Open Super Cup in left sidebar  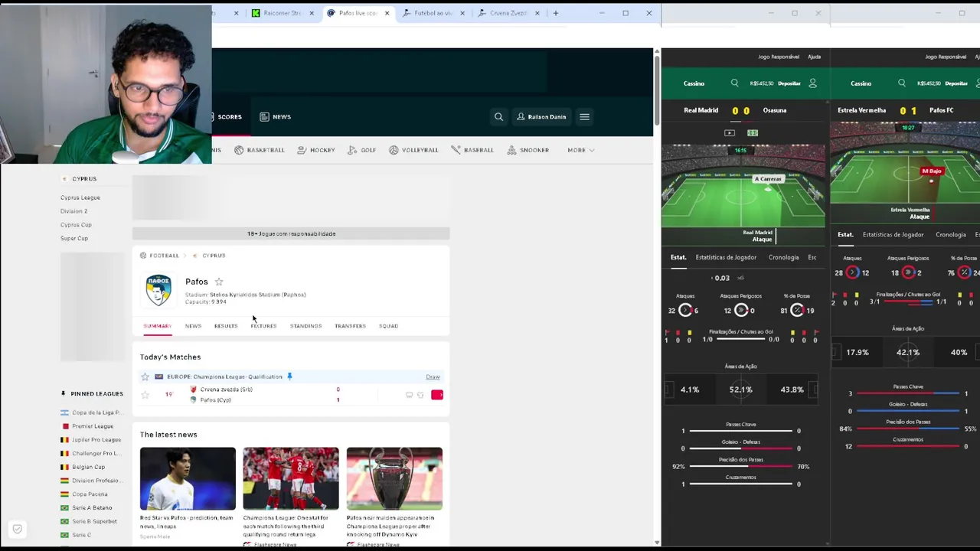click(x=74, y=239)
